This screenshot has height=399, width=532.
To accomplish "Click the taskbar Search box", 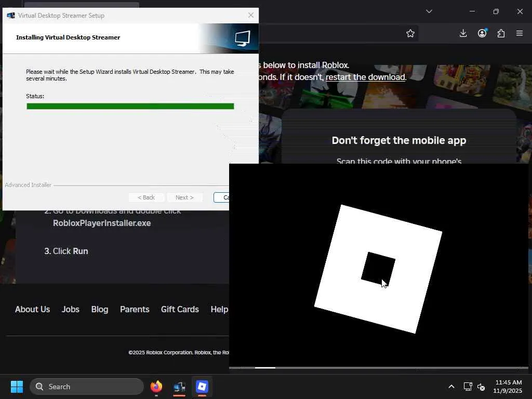I will (87, 387).
